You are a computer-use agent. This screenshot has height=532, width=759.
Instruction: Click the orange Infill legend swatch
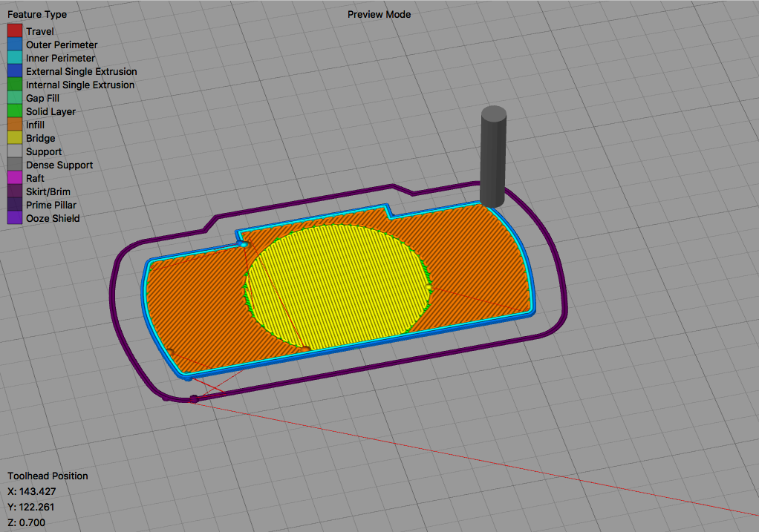point(15,125)
